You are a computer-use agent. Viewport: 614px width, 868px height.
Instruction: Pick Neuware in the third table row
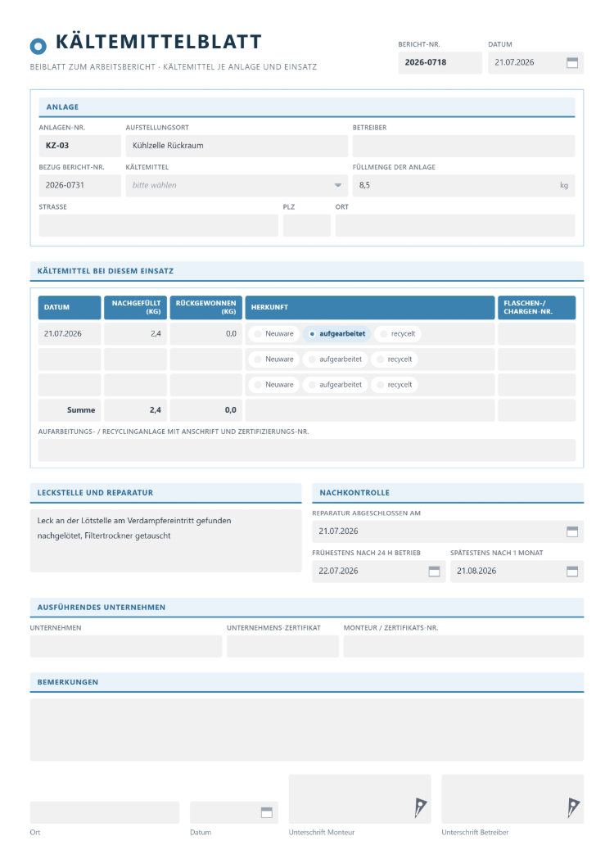point(274,385)
